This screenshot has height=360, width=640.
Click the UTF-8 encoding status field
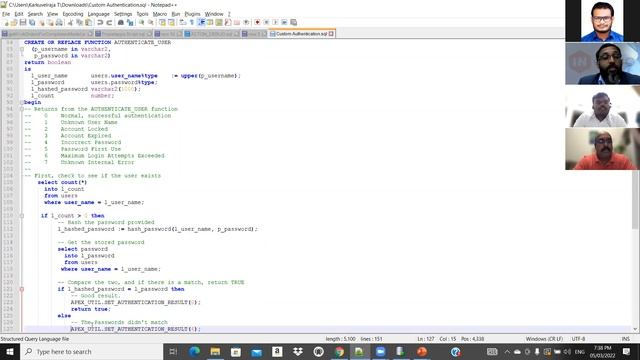[x=578, y=339]
